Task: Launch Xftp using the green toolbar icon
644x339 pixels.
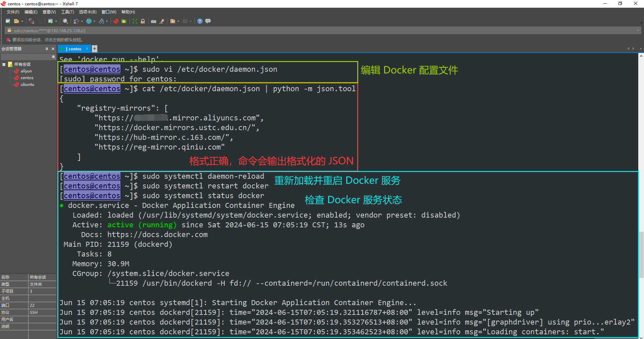Action: 124,21
